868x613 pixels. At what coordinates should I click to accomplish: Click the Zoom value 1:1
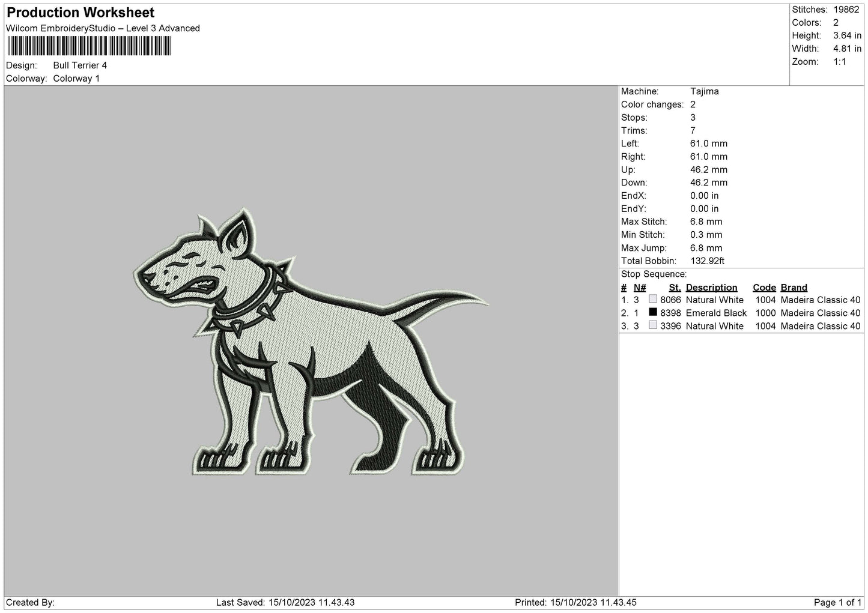tap(840, 62)
